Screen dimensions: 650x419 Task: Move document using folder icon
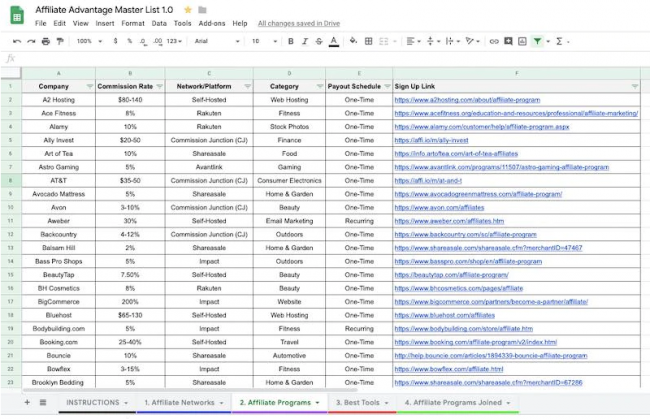click(202, 10)
